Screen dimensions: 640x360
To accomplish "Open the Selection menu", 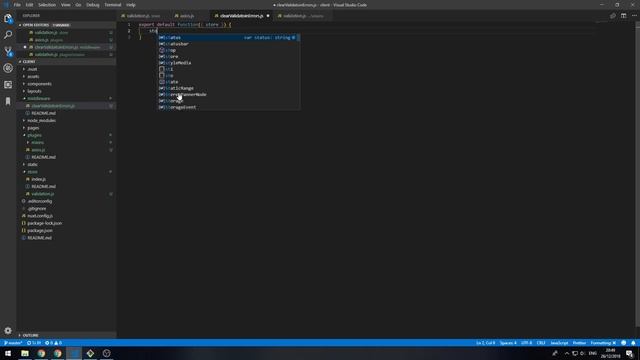I will [47, 5].
